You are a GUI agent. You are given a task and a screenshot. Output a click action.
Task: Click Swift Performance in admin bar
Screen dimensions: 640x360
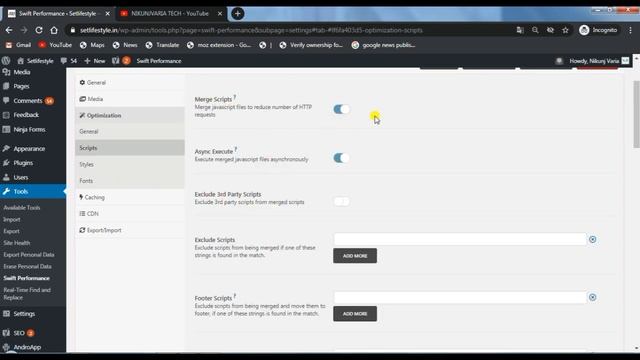point(159,61)
